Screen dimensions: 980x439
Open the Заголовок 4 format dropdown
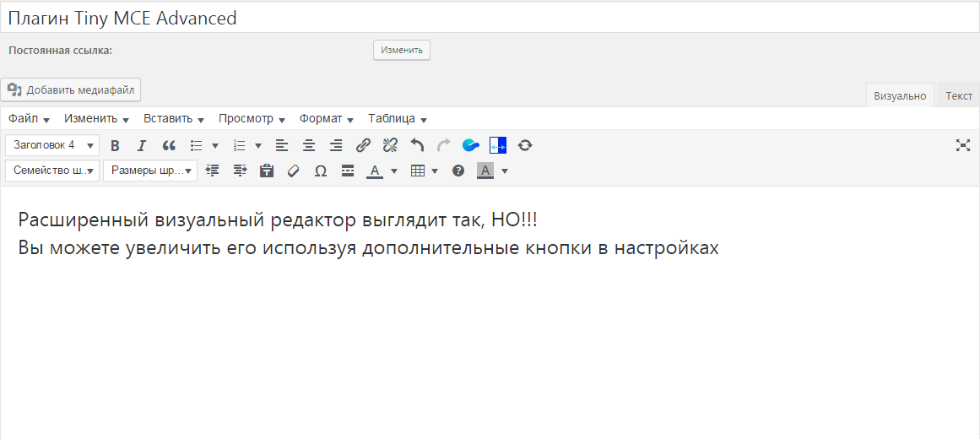pos(52,145)
